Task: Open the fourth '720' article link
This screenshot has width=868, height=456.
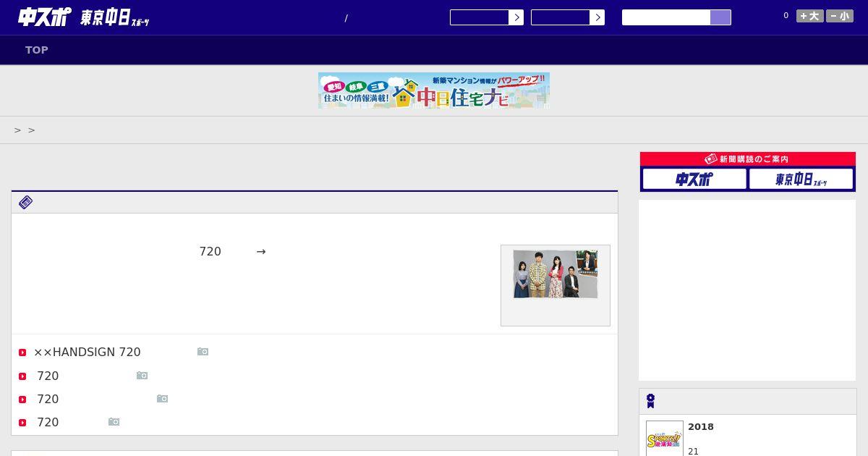Action: [48, 422]
